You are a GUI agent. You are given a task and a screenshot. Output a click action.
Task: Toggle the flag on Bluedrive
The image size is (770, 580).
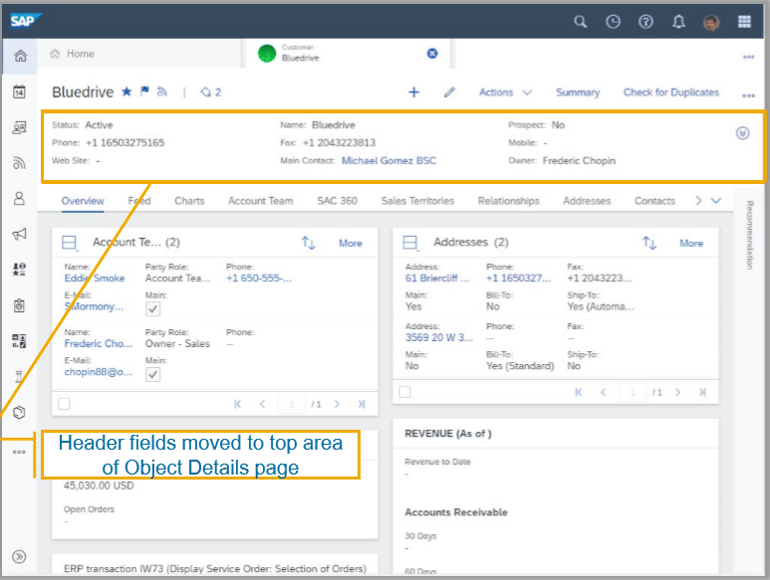coord(144,91)
